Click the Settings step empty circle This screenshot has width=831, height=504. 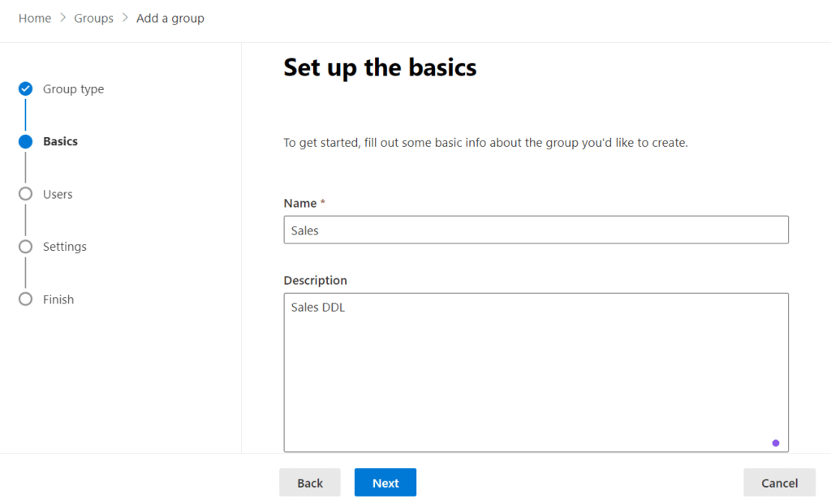25,247
